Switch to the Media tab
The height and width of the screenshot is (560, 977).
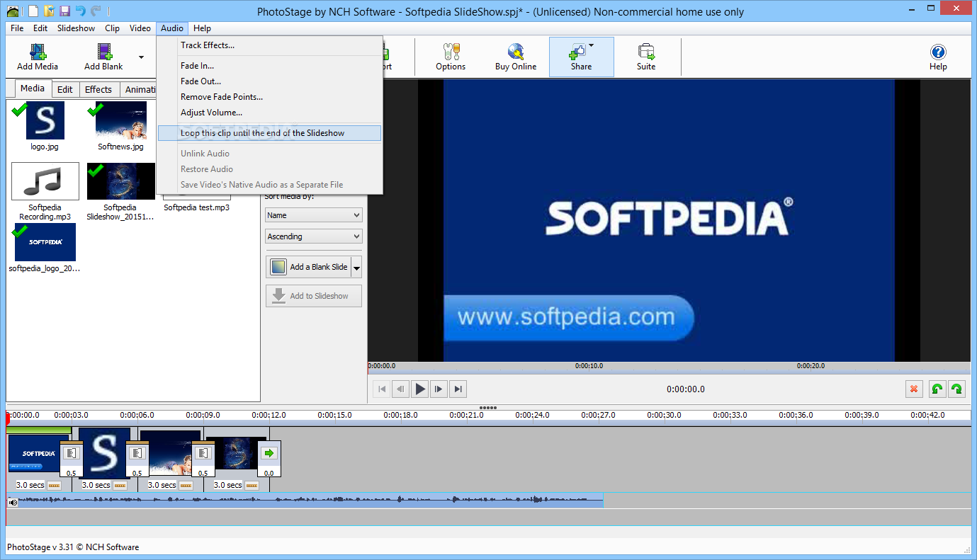coord(33,88)
